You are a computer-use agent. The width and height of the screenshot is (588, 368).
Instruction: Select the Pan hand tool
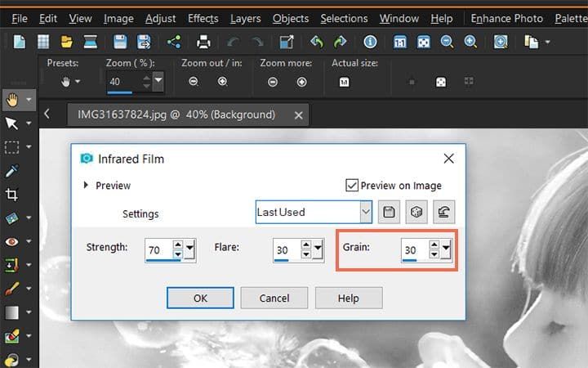coord(12,100)
